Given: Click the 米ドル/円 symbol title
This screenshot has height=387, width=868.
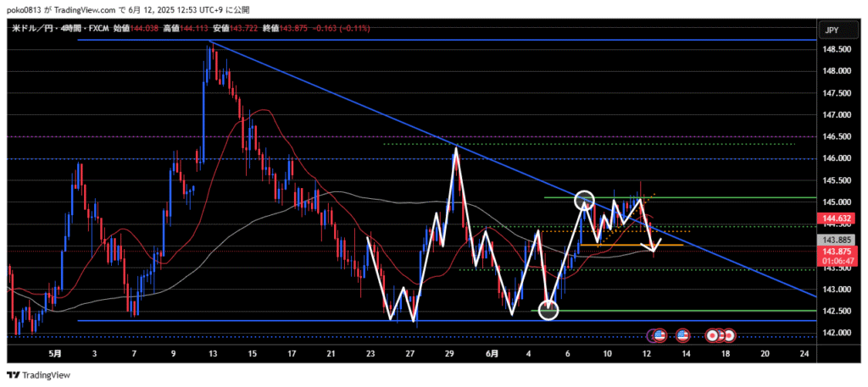Looking at the screenshot, I should click(34, 29).
